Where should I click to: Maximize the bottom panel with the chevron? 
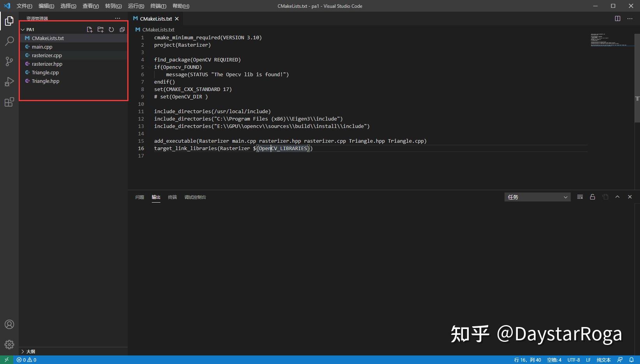[x=617, y=197]
